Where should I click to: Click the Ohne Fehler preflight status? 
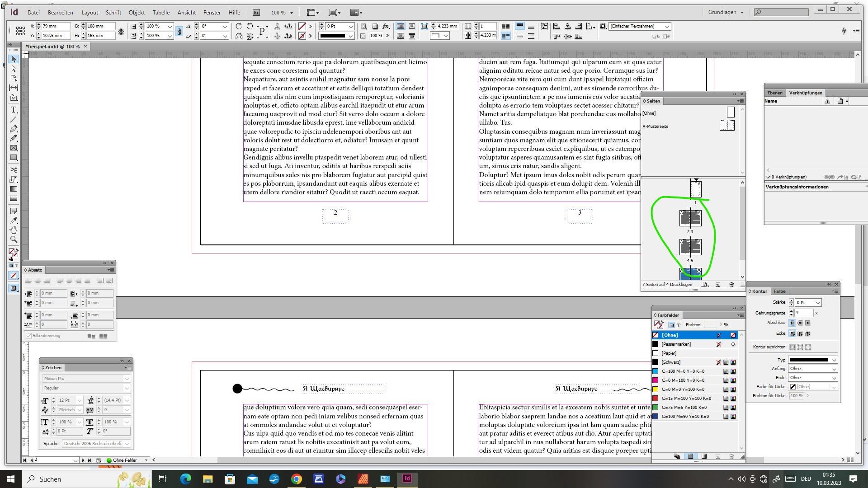point(124,460)
